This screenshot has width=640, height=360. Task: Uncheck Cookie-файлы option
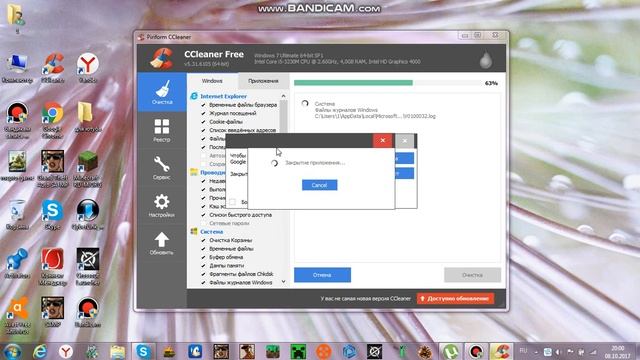pyautogui.click(x=203, y=122)
